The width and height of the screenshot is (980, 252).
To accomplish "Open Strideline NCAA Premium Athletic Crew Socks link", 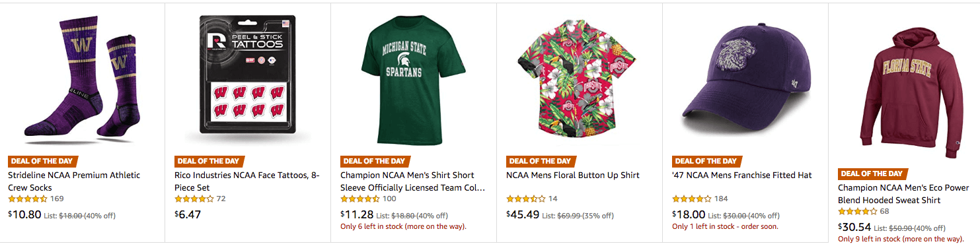I will pos(74,181).
